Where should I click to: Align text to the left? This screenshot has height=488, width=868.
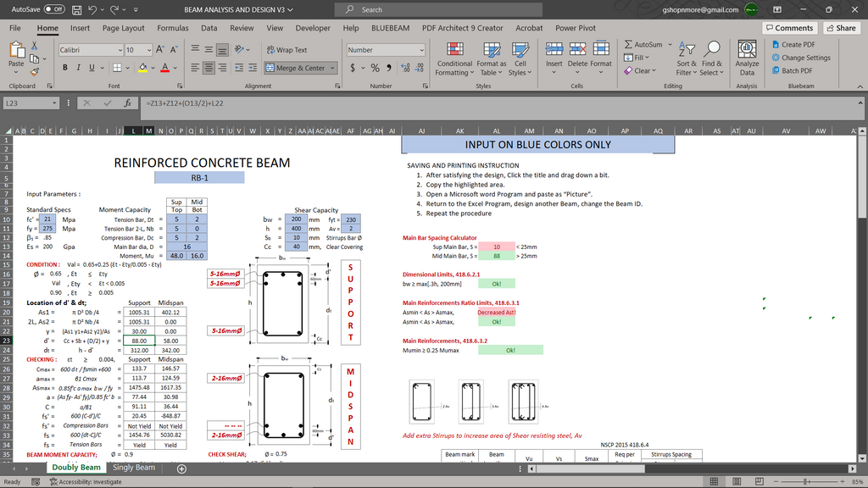click(195, 68)
